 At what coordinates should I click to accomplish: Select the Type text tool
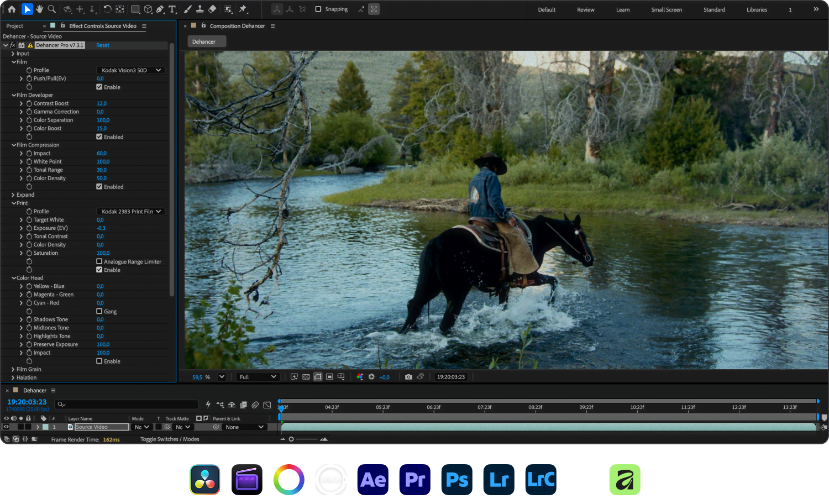coord(172,9)
